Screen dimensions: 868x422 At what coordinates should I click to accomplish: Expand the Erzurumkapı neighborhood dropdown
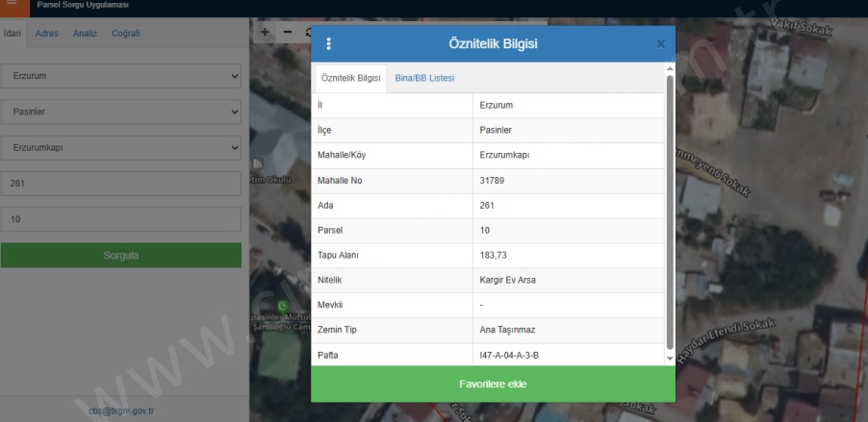coord(120,148)
